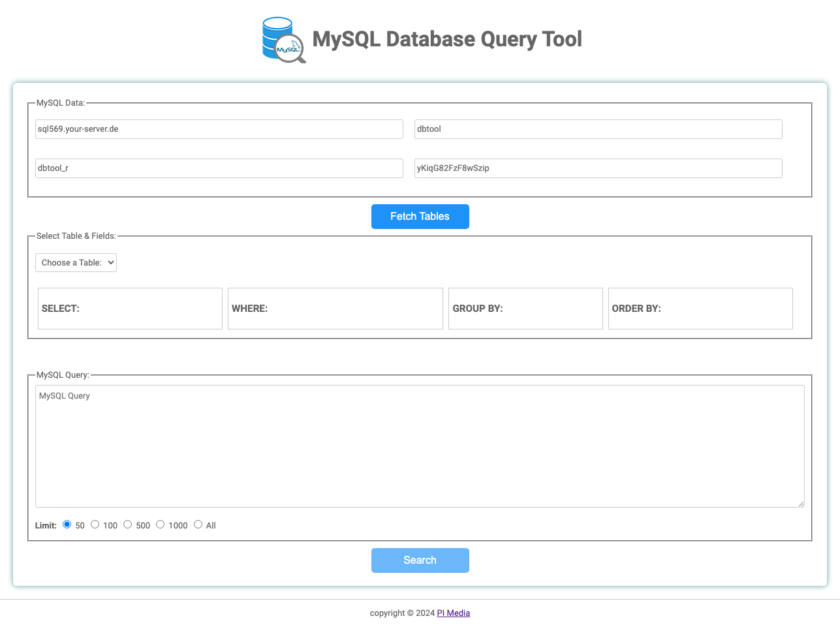
Task: Click the Search button
Action: click(x=420, y=560)
